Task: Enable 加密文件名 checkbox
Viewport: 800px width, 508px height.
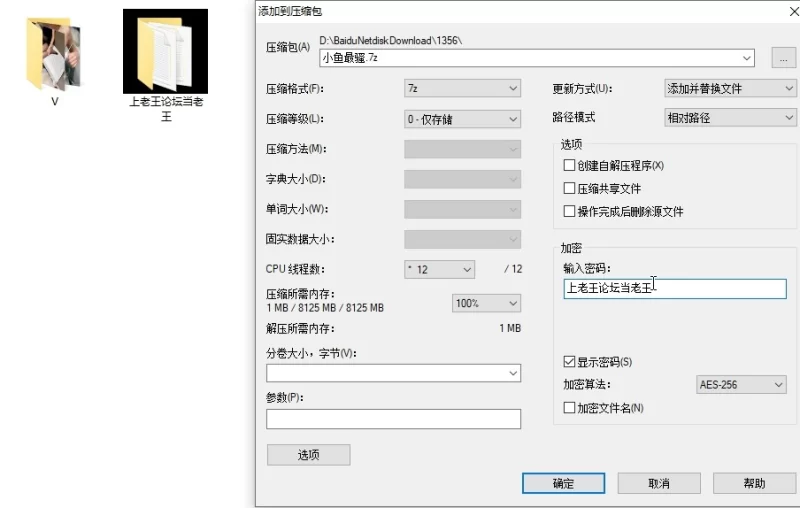Action: click(x=570, y=408)
